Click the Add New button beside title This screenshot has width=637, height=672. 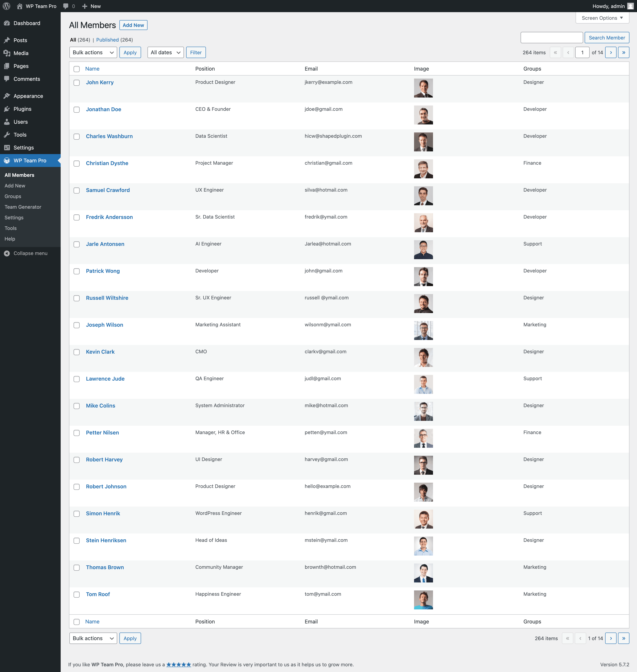pos(133,25)
